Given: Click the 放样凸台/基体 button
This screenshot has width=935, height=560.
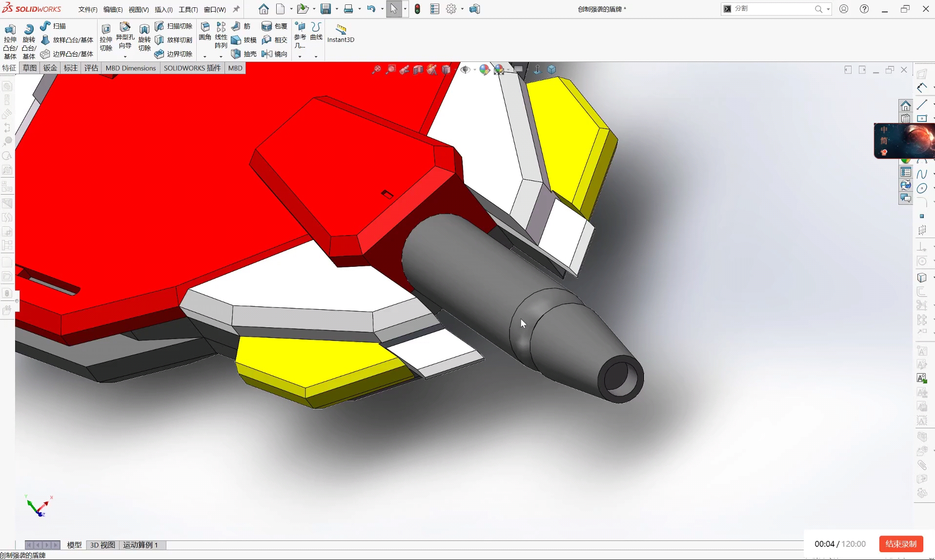Looking at the screenshot, I should click(67, 40).
